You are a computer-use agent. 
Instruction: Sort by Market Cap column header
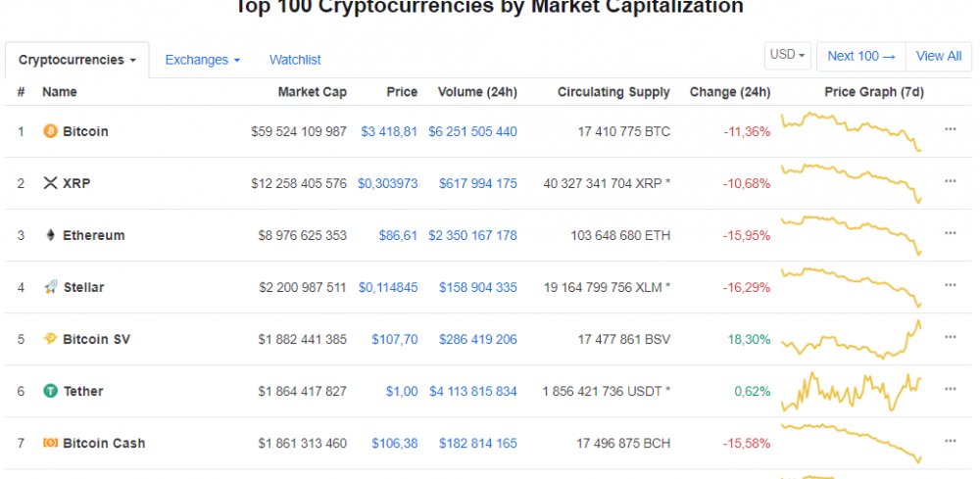point(313,92)
